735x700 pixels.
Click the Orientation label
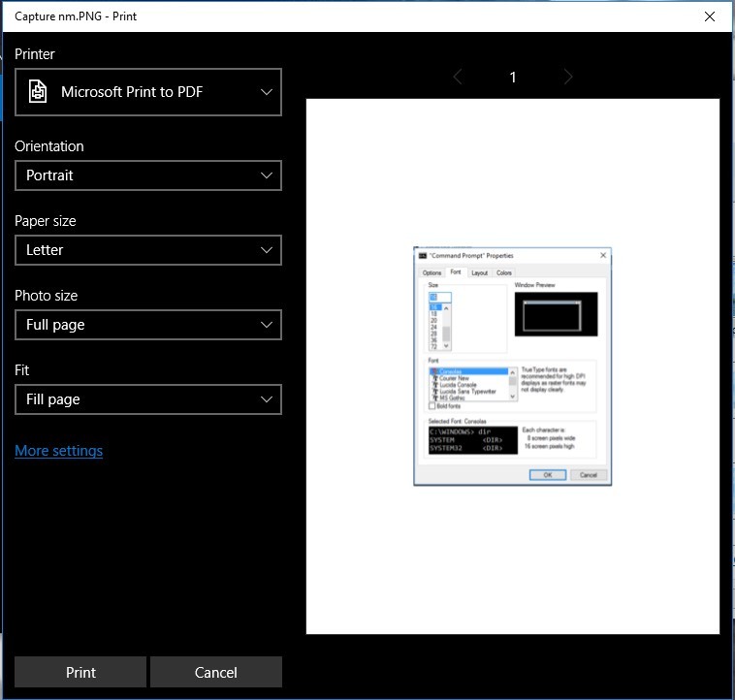pyautogui.click(x=49, y=146)
